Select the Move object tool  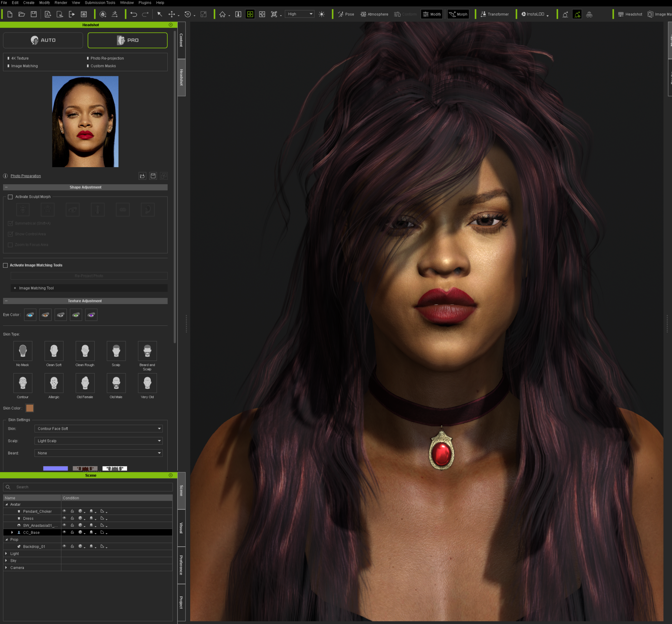coord(172,14)
